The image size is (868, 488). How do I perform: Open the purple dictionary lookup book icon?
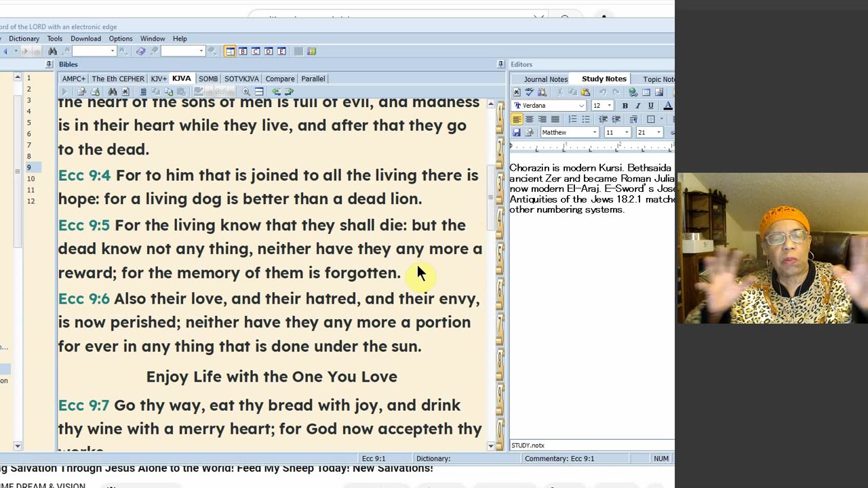pyautogui.click(x=140, y=52)
